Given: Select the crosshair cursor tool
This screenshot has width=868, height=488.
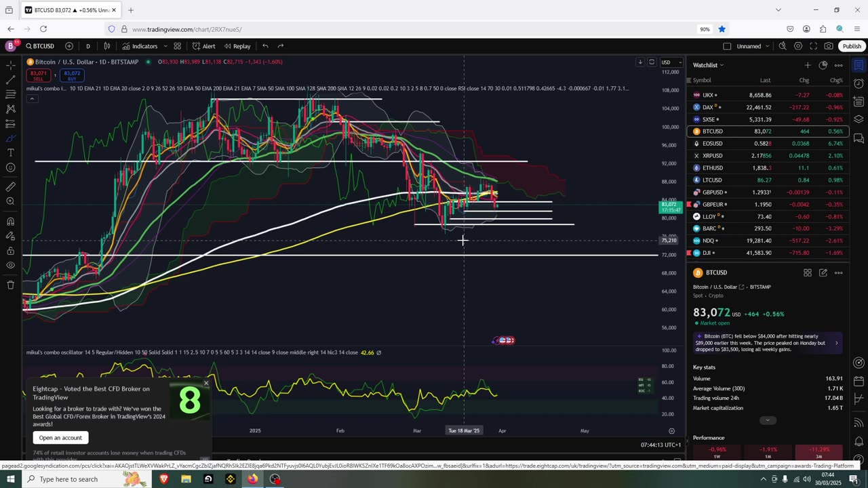Looking at the screenshot, I should pyautogui.click(x=10, y=65).
